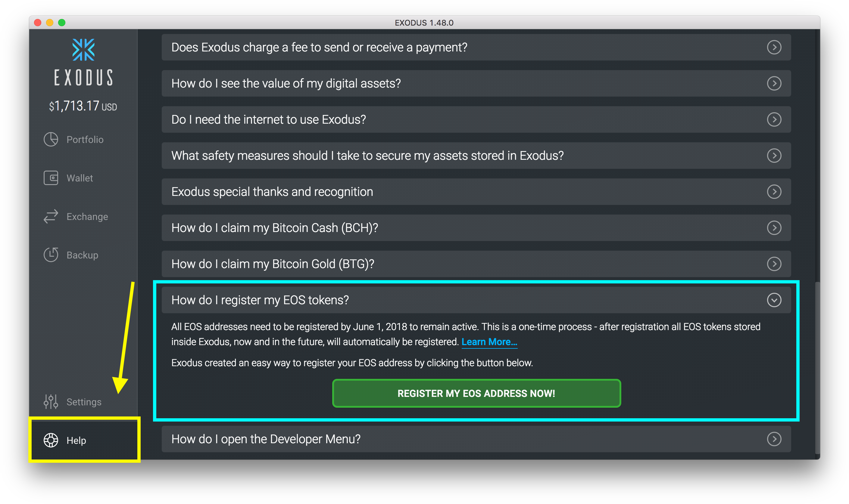Expand 'Exodus special thanks and recognition'

(774, 192)
